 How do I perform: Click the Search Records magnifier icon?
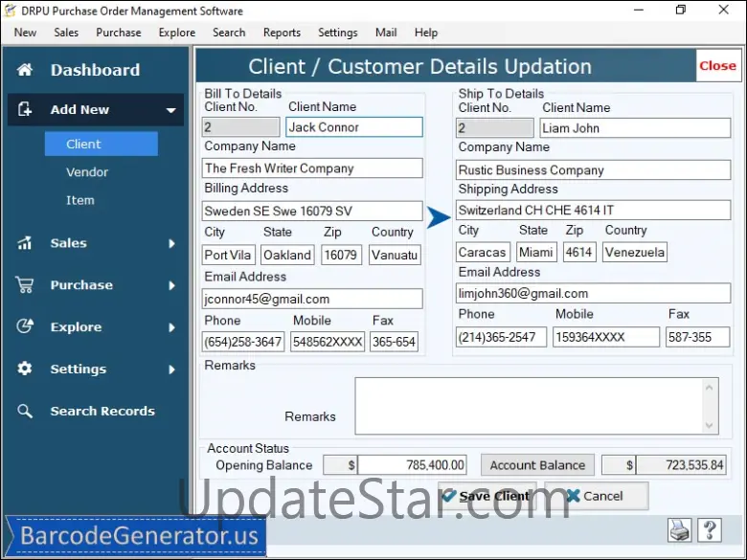[25, 412]
